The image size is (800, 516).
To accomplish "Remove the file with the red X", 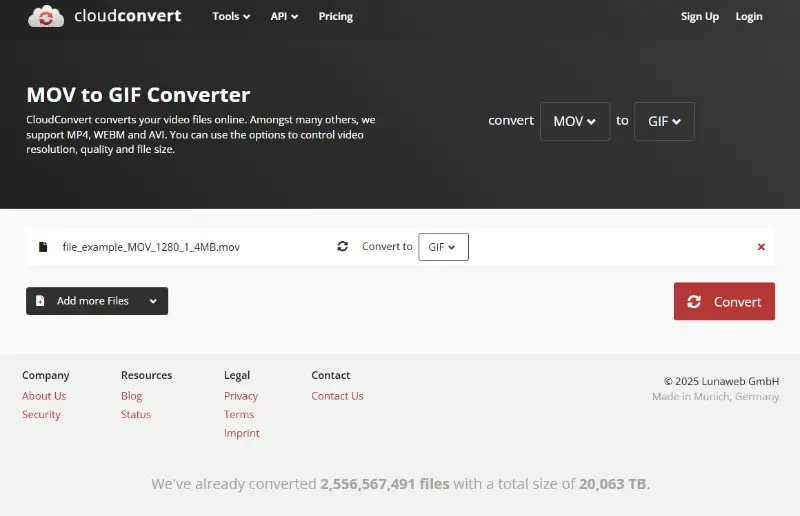I will coord(761,247).
